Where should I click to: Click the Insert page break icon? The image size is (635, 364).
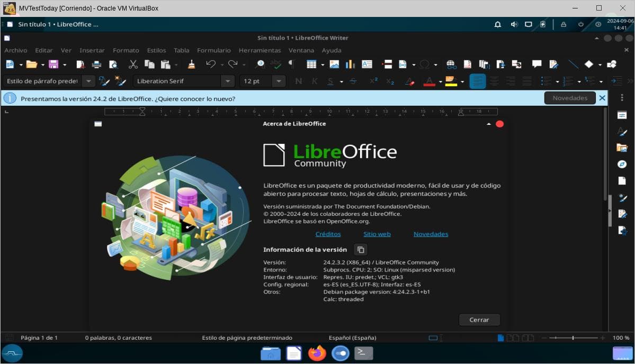click(387, 65)
